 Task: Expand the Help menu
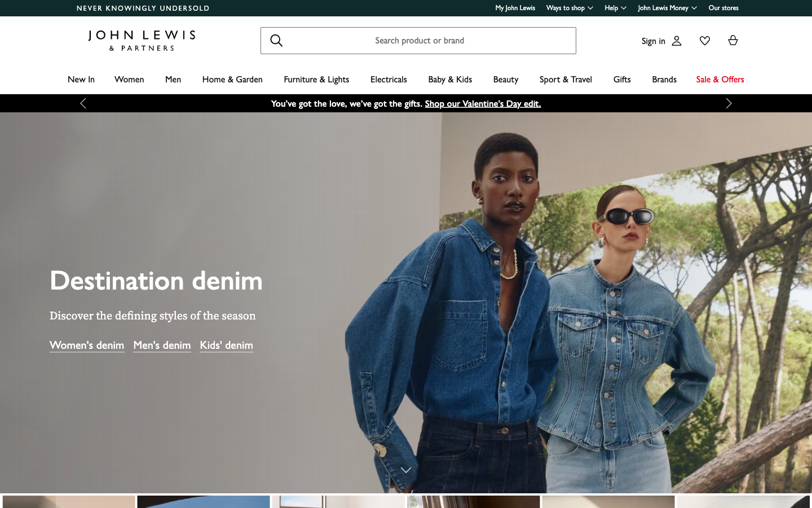pyautogui.click(x=615, y=8)
